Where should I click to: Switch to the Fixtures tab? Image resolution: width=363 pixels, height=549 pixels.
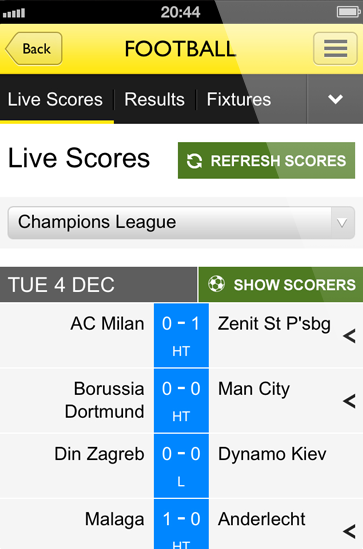[239, 99]
